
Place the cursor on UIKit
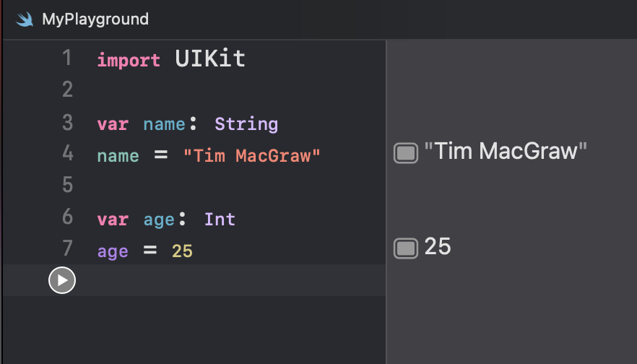pos(210,59)
